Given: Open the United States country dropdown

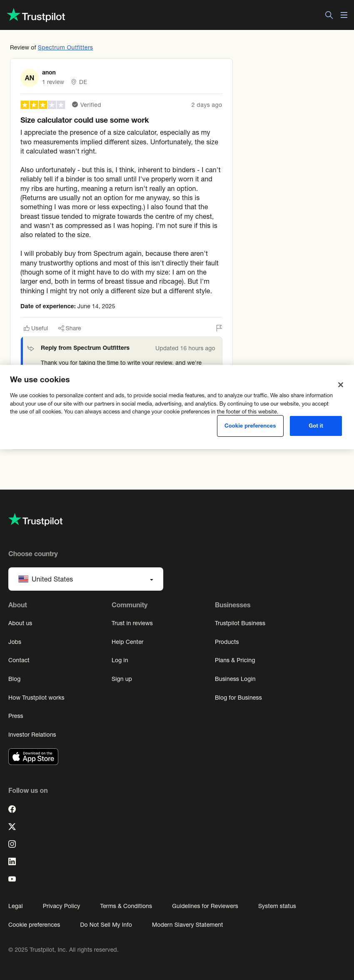Looking at the screenshot, I should pos(86,579).
